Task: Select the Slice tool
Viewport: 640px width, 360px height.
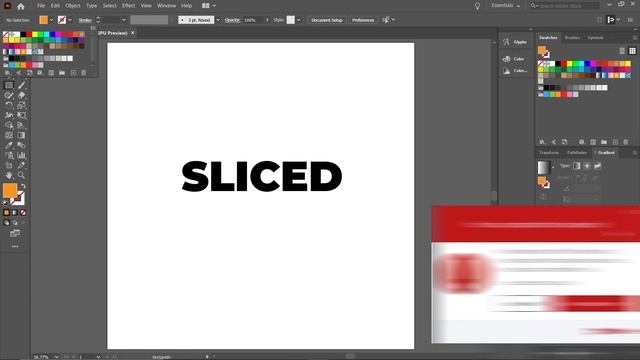Action: point(22,165)
